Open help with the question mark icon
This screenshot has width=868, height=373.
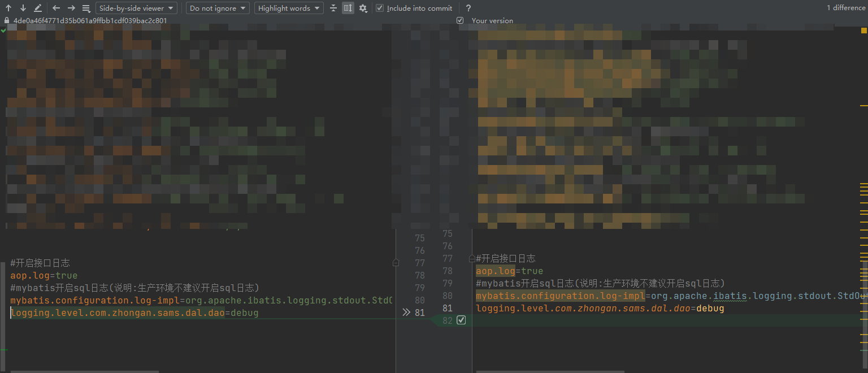(x=468, y=8)
